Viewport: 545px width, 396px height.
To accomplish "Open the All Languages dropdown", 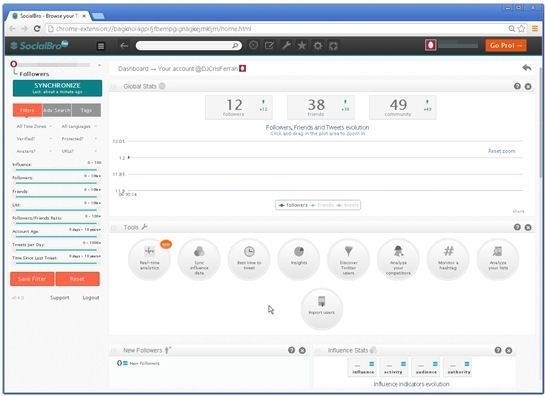I will click(79, 126).
